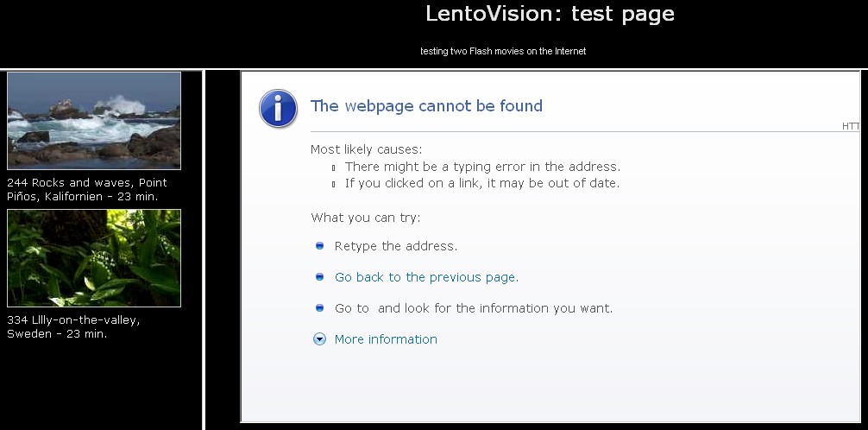Click the LentoVision: test page title

click(550, 14)
